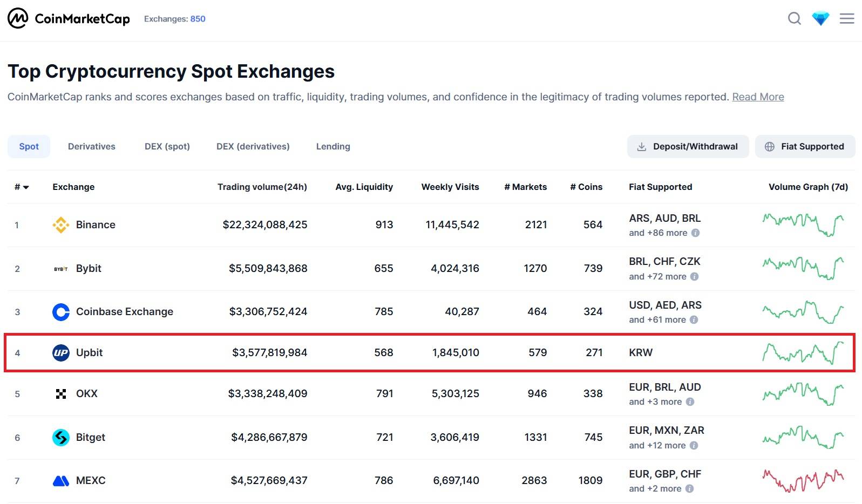
Task: Sort by # Markets column header
Action: 526,187
